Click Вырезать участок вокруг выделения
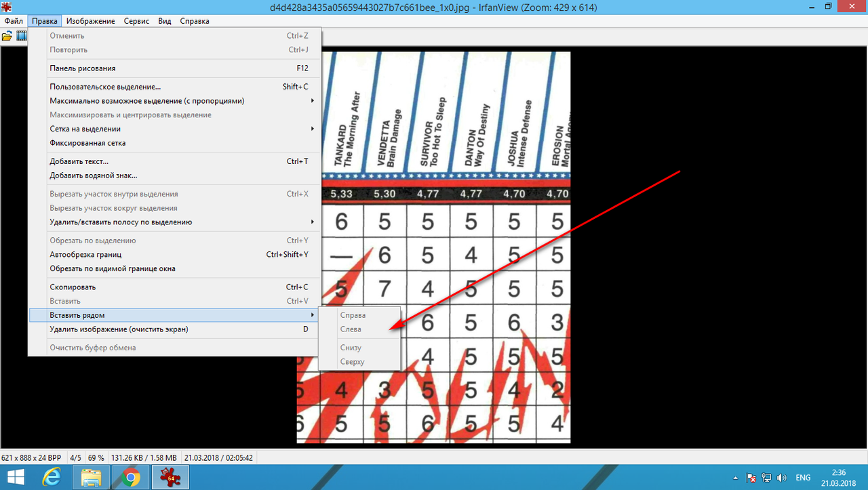 [x=174, y=208]
